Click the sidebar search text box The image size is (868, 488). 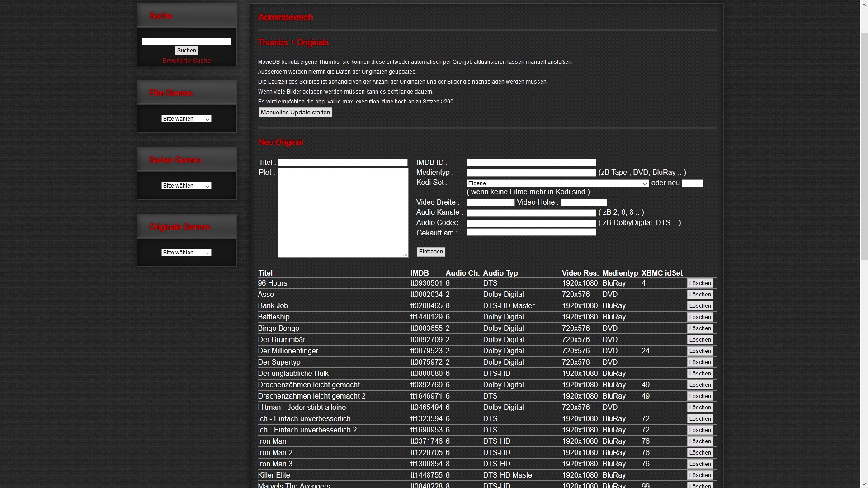click(x=186, y=42)
